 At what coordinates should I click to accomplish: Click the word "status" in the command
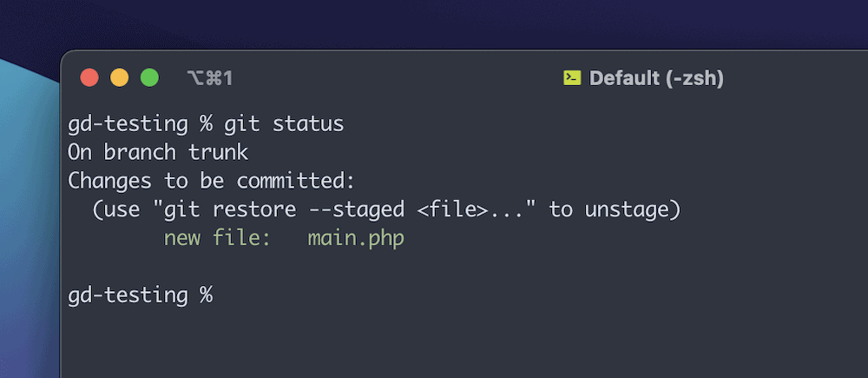click(x=308, y=124)
